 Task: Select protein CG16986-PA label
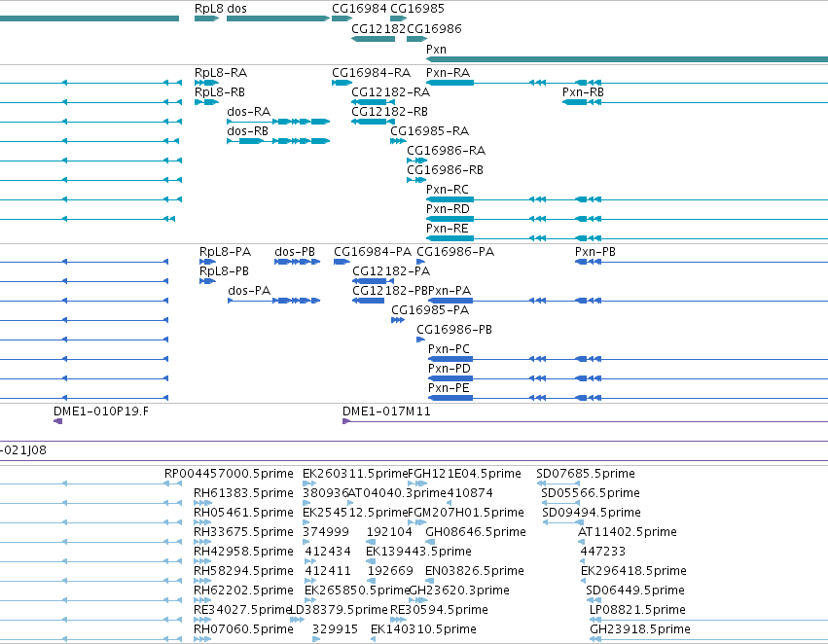pyautogui.click(x=455, y=252)
